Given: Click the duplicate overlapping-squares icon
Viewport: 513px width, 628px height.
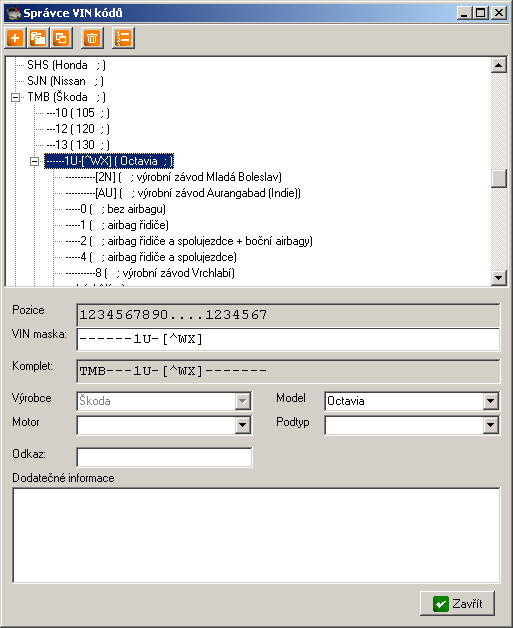Looking at the screenshot, I should click(61, 38).
